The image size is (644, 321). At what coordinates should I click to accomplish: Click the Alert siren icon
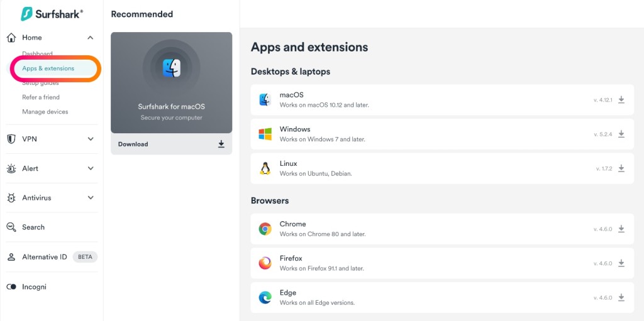(11, 168)
